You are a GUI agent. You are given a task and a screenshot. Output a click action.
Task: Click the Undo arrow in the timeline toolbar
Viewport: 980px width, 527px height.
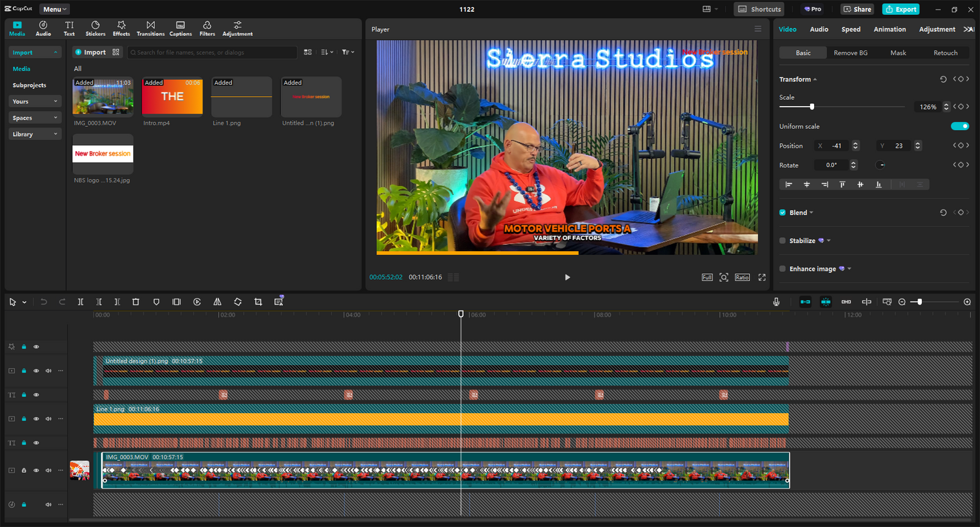tap(44, 302)
